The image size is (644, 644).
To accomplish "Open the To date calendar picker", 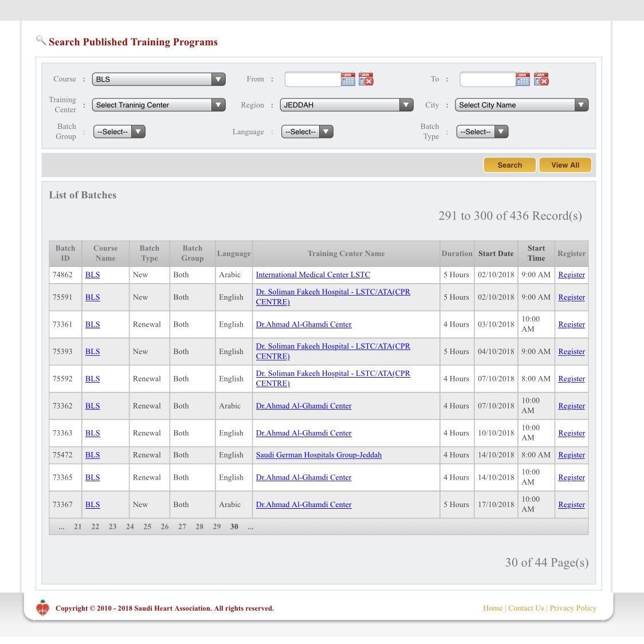I will [x=523, y=78].
